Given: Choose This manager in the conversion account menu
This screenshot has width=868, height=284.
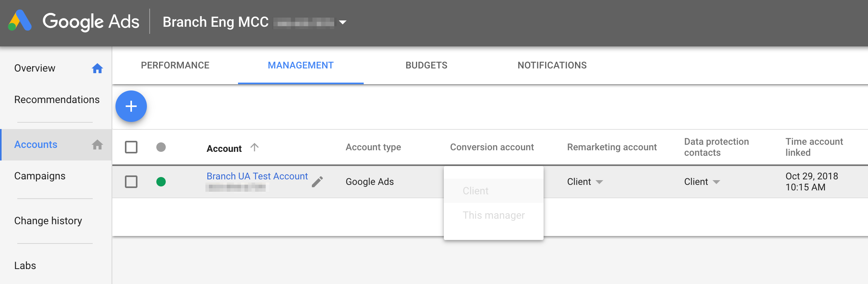Looking at the screenshot, I should tap(494, 215).
